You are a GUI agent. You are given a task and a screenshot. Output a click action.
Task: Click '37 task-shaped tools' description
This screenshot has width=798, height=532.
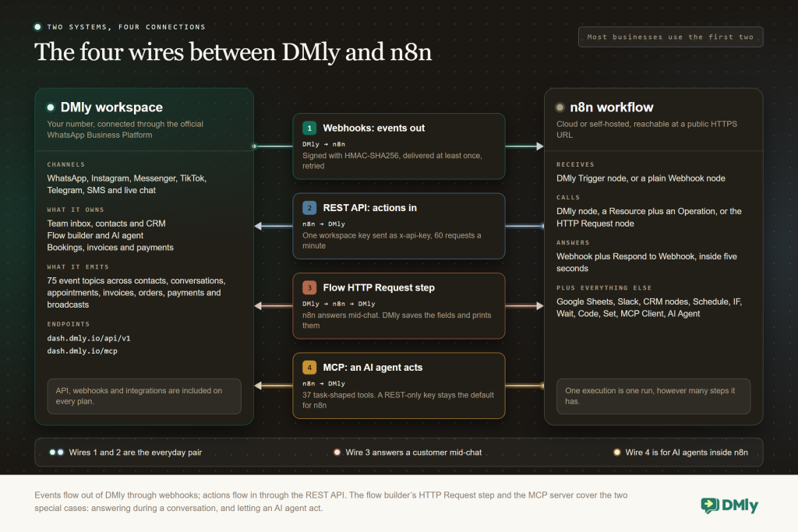(398, 400)
